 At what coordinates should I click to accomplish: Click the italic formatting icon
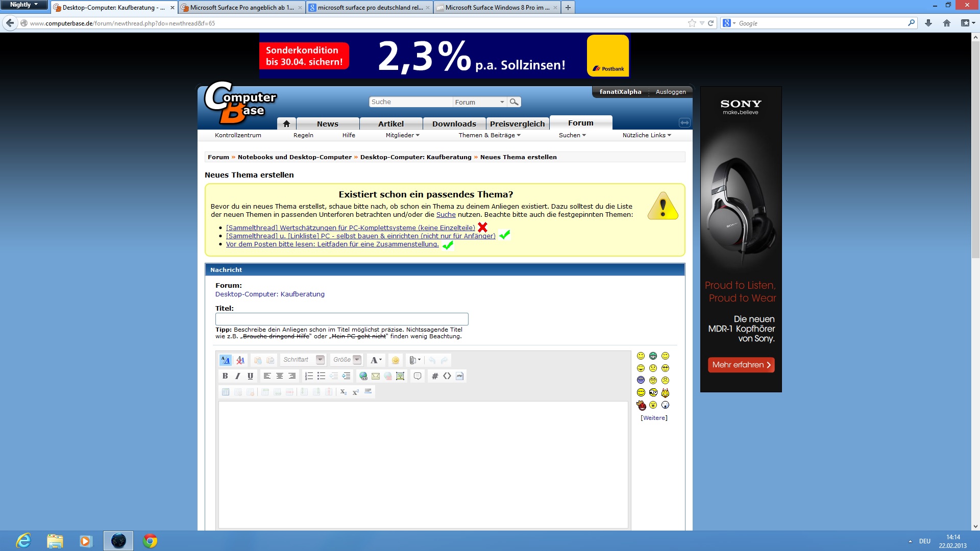pyautogui.click(x=237, y=376)
